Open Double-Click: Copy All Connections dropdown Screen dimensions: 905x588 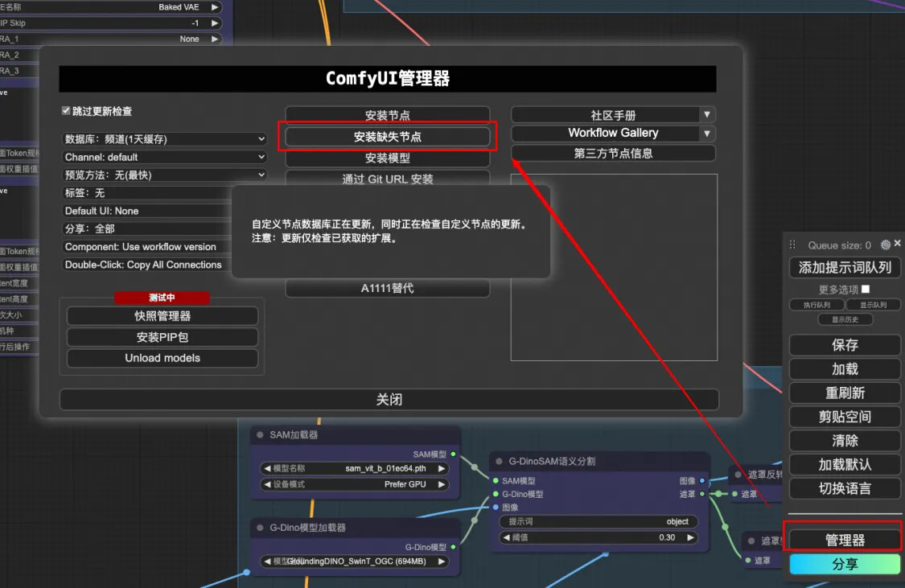coord(147,265)
